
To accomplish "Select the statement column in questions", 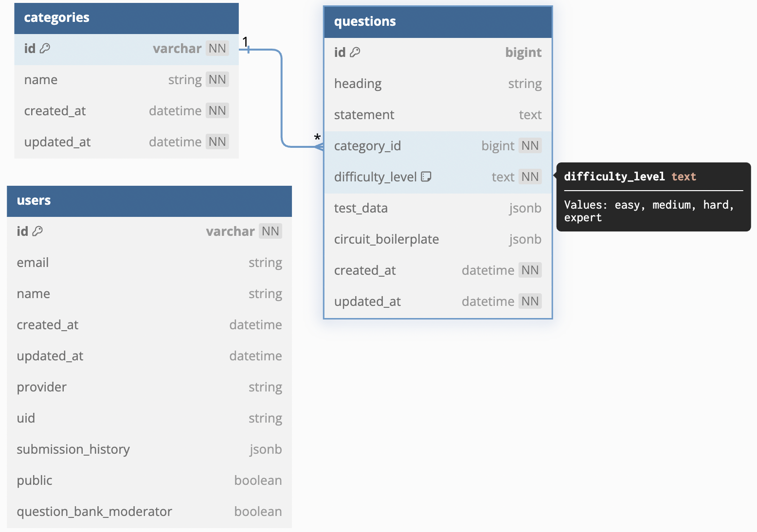I will pyautogui.click(x=364, y=115).
